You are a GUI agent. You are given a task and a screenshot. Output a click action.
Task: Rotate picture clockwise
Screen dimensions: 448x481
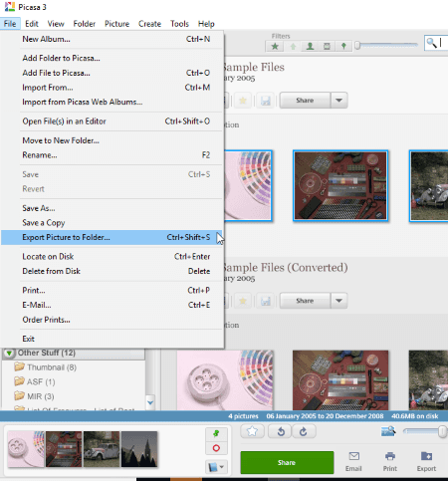(304, 431)
